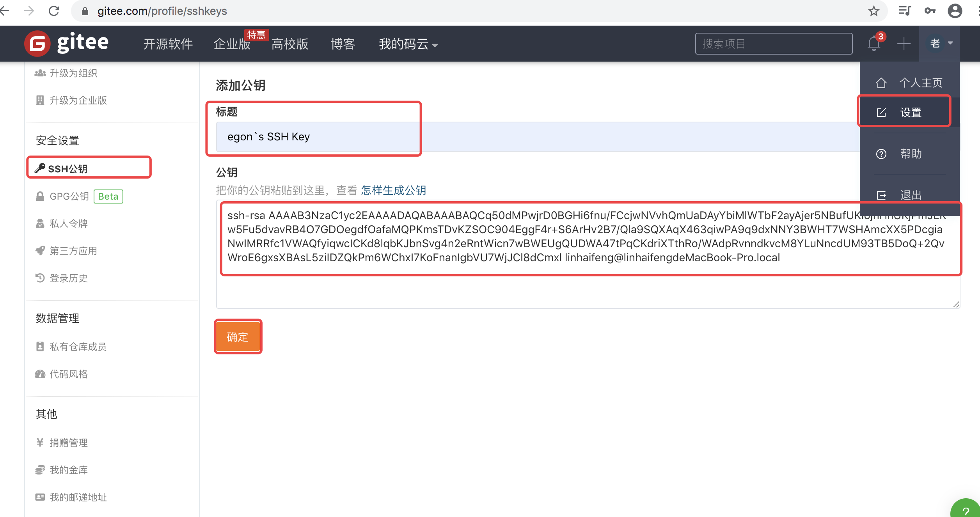This screenshot has width=980, height=517.
Task: Click the 搜索项目 search box
Action: pos(773,44)
